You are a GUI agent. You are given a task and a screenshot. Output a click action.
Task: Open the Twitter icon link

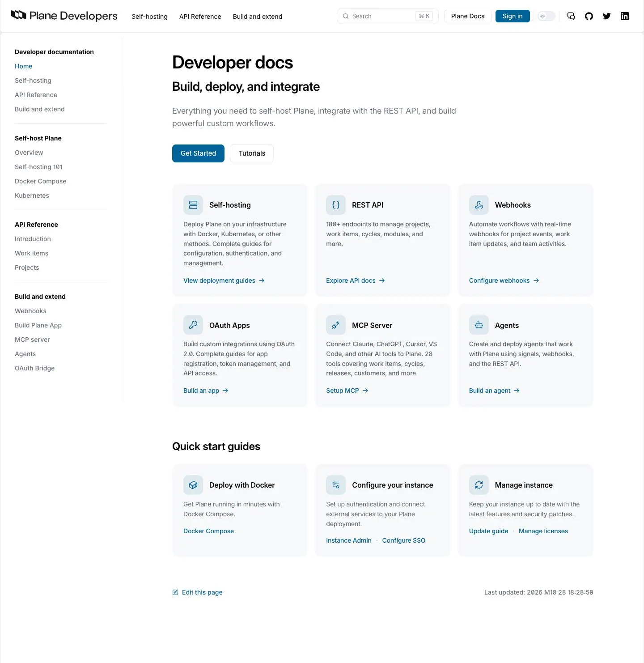(607, 16)
